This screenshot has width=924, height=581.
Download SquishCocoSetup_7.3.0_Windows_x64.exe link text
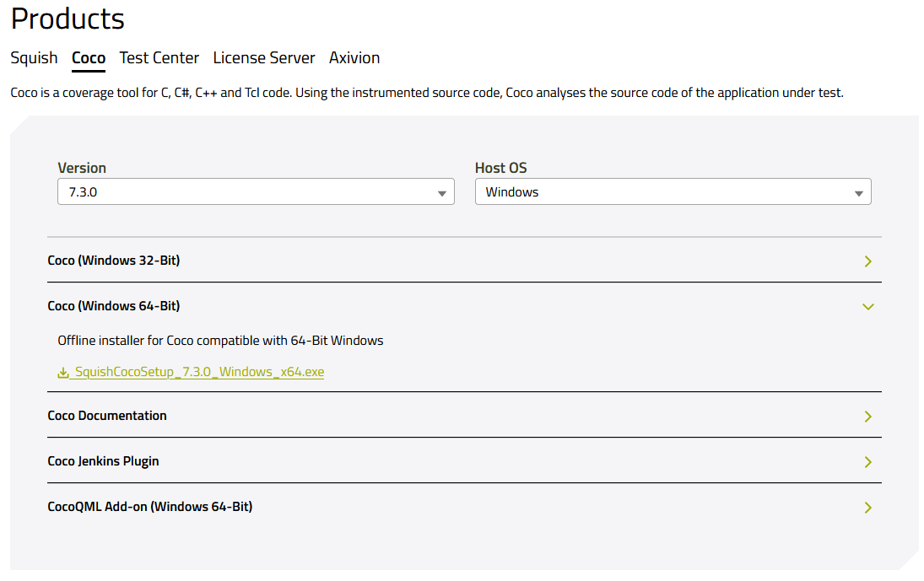(199, 372)
